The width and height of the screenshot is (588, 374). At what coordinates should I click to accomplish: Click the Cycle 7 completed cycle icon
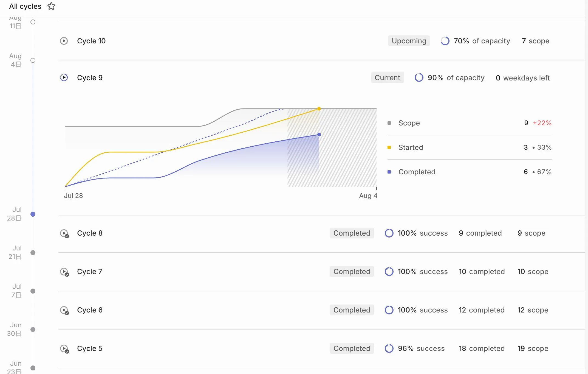pos(64,272)
